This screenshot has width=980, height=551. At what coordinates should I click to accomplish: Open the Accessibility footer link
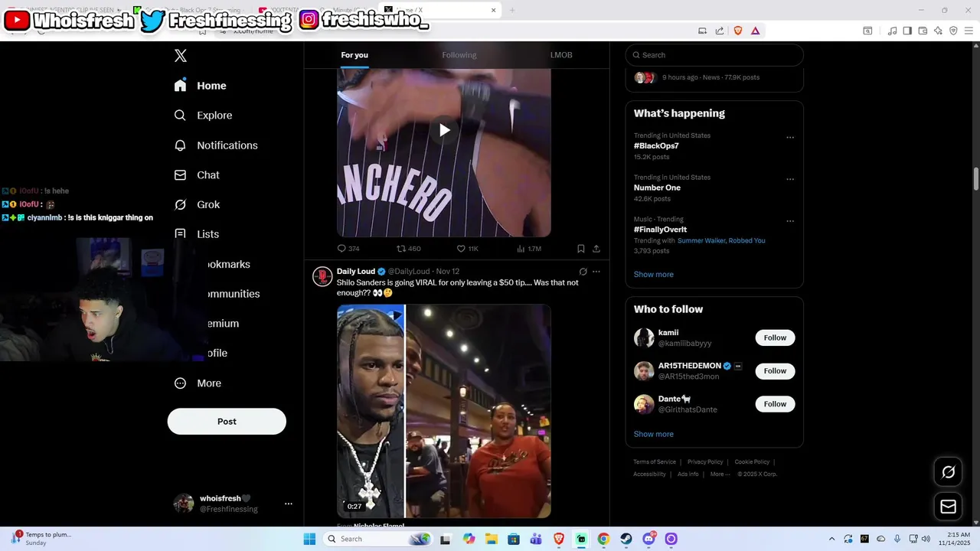pyautogui.click(x=649, y=474)
